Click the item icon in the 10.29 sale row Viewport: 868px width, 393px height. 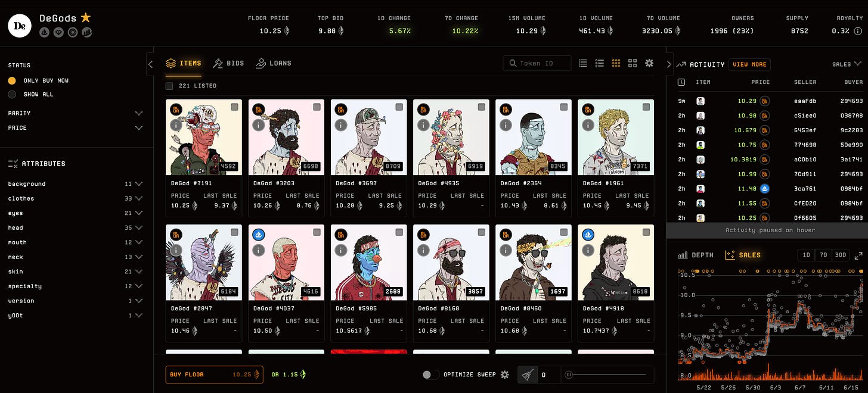click(700, 101)
